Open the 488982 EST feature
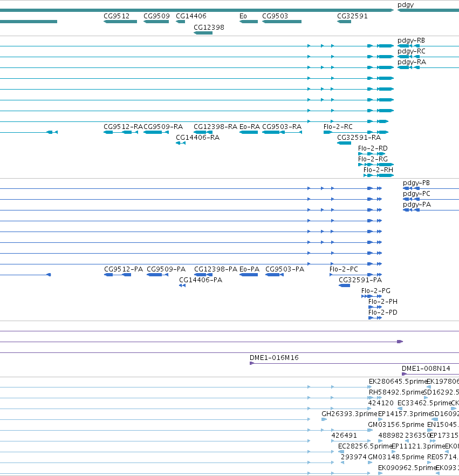The height and width of the screenshot is (476, 459). pyautogui.click(x=380, y=441)
